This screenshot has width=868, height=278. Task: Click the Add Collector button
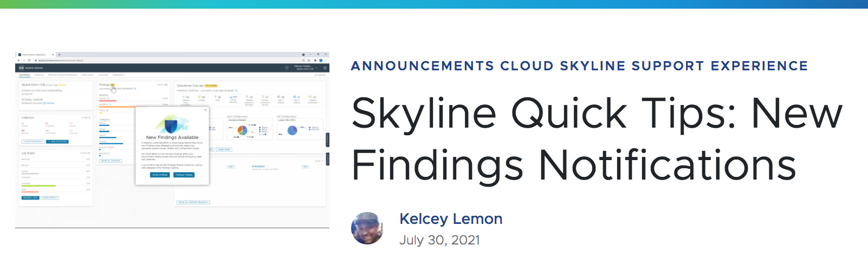pos(57,142)
